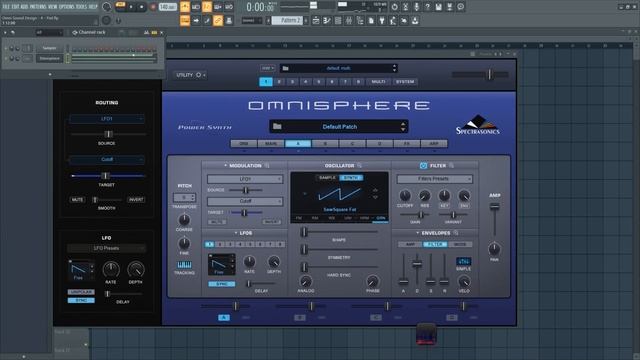Toggle the Filter power button
The width and height of the screenshot is (640, 360).
(x=423, y=165)
